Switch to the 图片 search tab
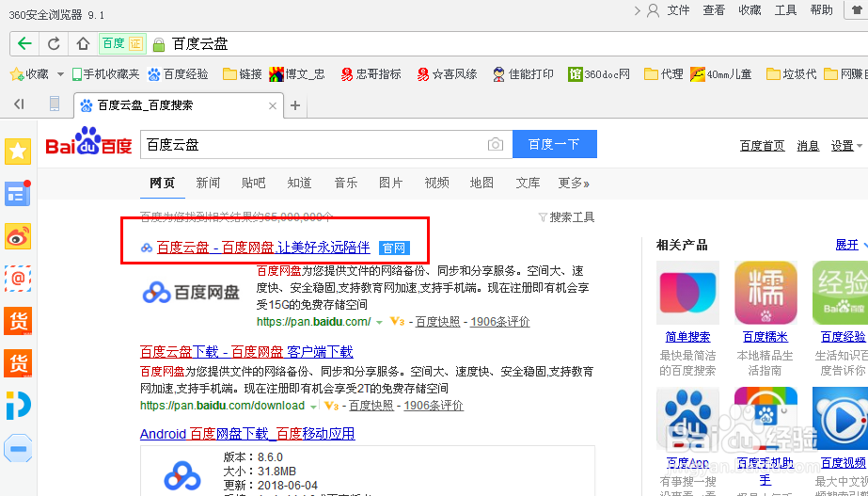Image resolution: width=868 pixels, height=496 pixels. tap(391, 183)
